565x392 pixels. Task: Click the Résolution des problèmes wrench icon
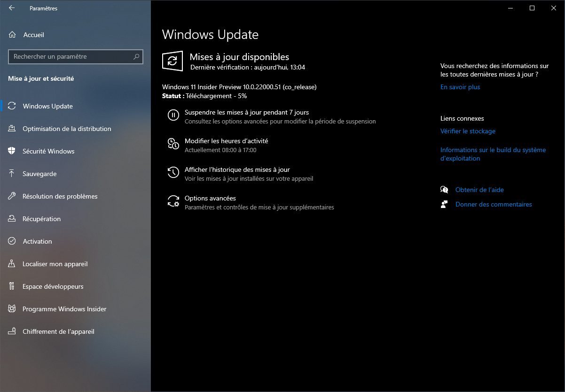(x=12, y=196)
